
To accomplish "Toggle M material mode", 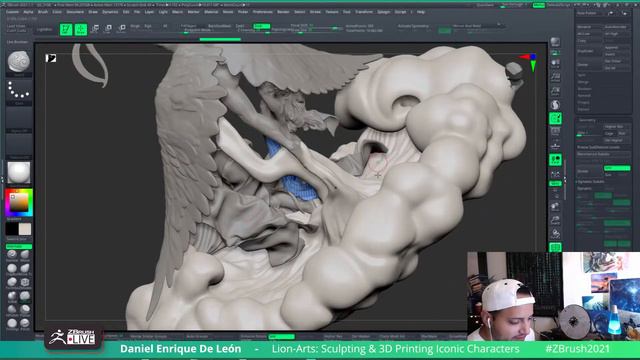I will click(x=165, y=26).
